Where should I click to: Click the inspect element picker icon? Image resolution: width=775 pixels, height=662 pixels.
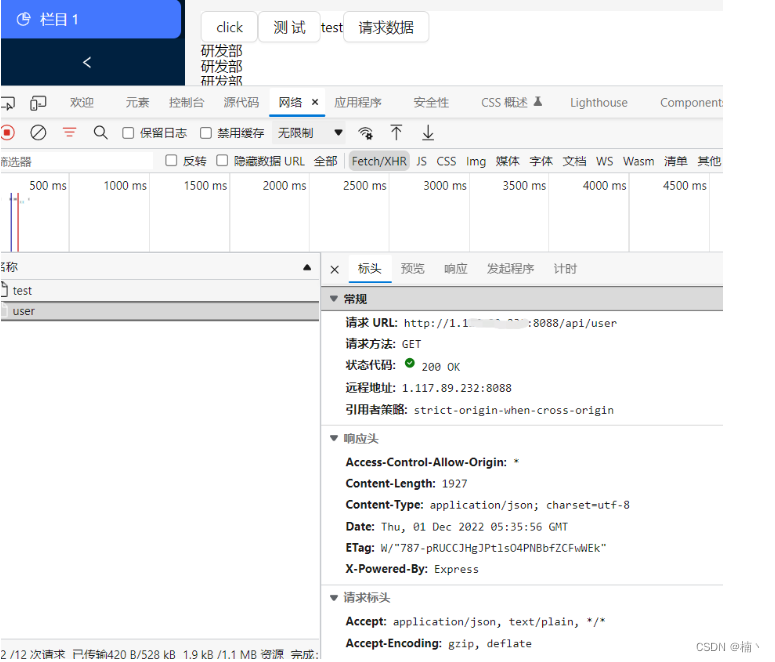tap(8, 103)
